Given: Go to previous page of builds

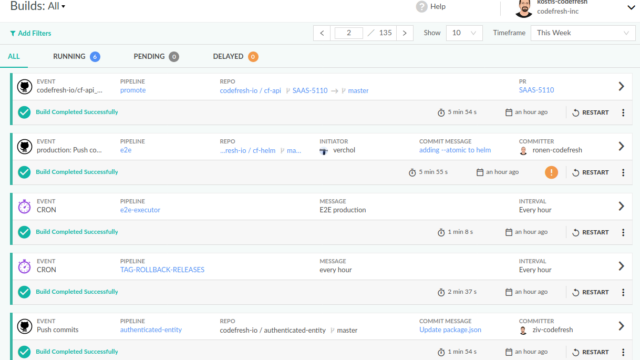Looking at the screenshot, I should (322, 33).
